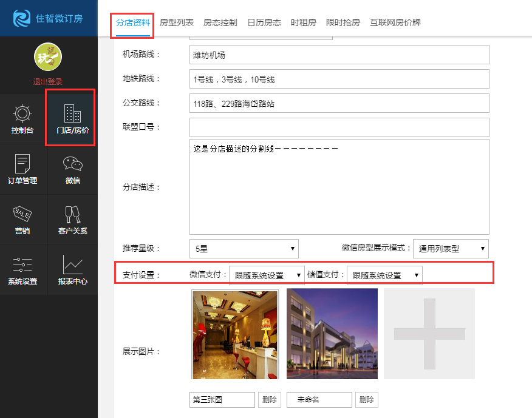Click into the 机场路线 input field

pos(339,55)
